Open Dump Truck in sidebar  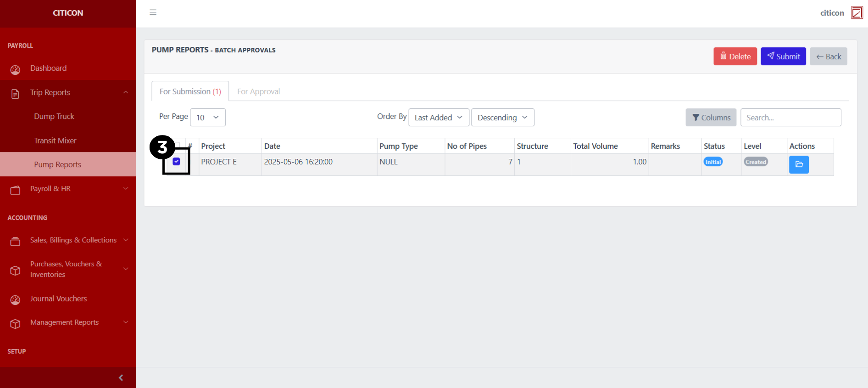[x=54, y=117]
